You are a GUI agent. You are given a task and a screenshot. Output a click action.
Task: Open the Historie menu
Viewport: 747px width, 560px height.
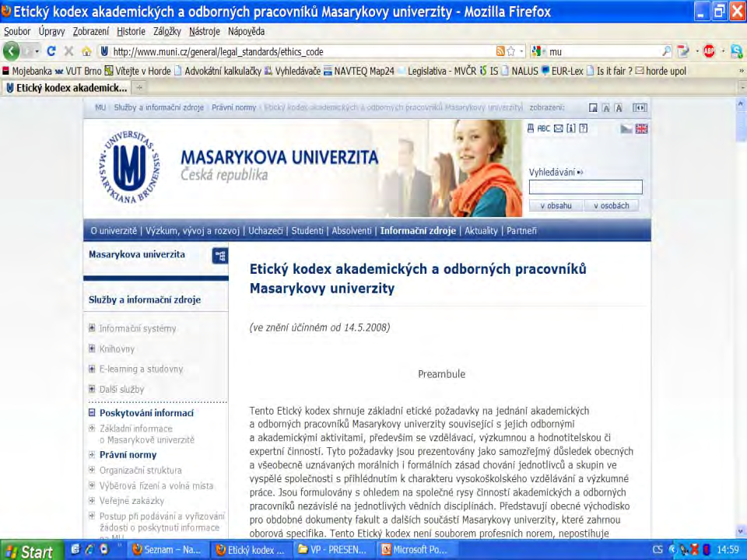[131, 31]
